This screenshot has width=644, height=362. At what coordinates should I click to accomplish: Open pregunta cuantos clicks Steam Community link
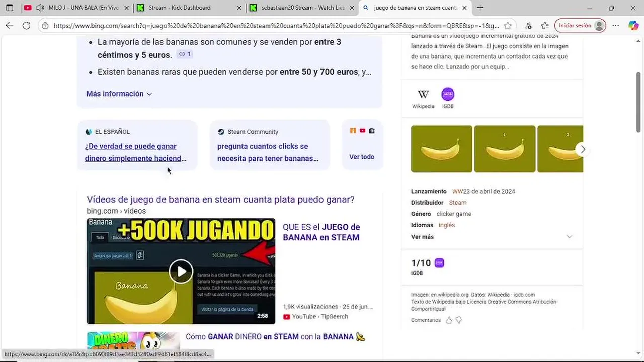click(x=268, y=152)
